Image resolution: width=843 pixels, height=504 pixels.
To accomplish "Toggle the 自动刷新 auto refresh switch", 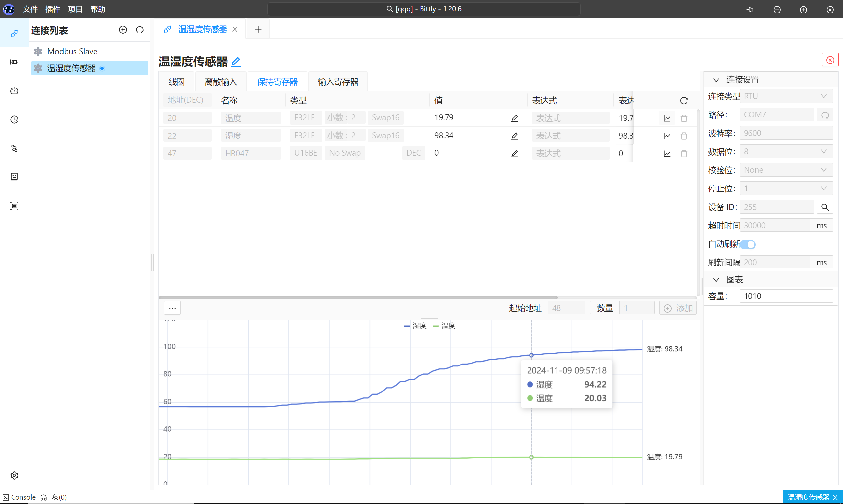I will click(748, 244).
